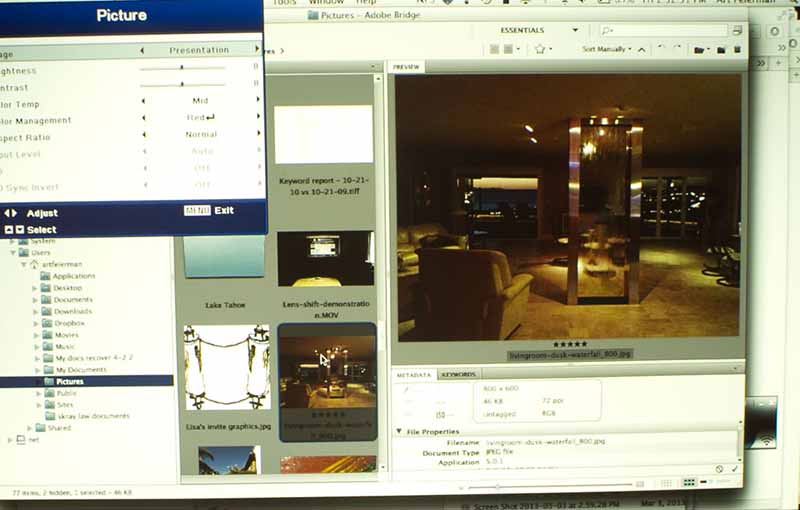Click the Aspect Ratio left arrow
Image resolution: width=800 pixels, height=510 pixels.
tap(144, 135)
